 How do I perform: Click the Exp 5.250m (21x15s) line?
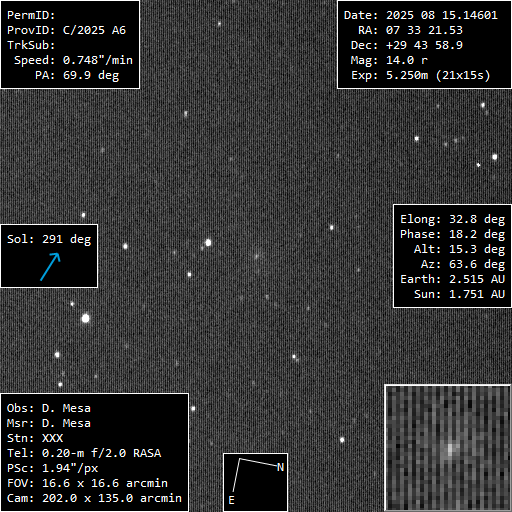pyautogui.click(x=421, y=75)
